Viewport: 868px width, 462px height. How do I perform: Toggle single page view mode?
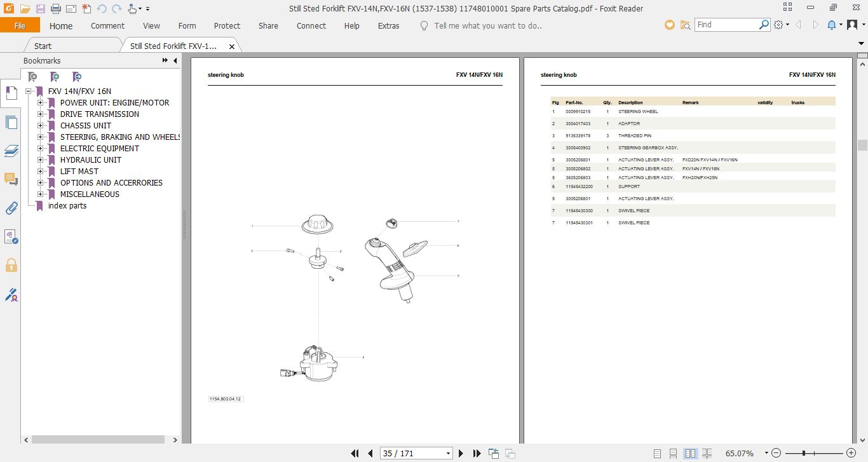[x=658, y=453]
